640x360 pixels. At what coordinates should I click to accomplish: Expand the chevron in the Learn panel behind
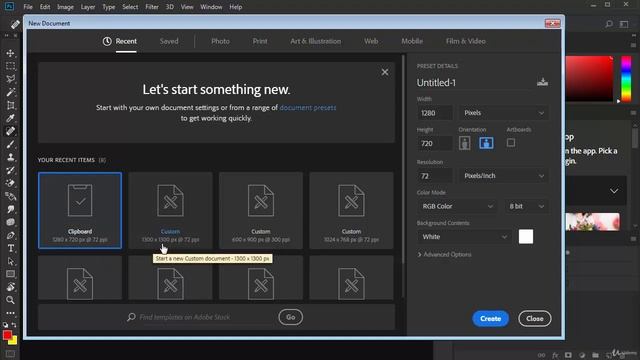pyautogui.click(x=614, y=191)
